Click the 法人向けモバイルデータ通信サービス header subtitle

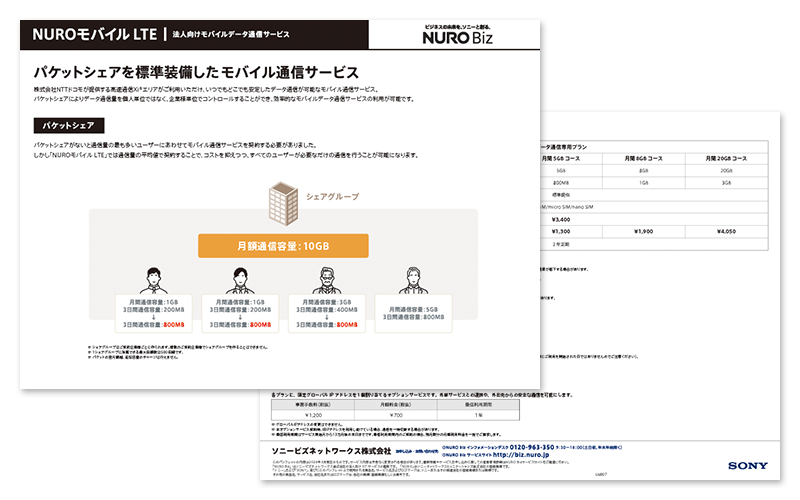(231, 35)
